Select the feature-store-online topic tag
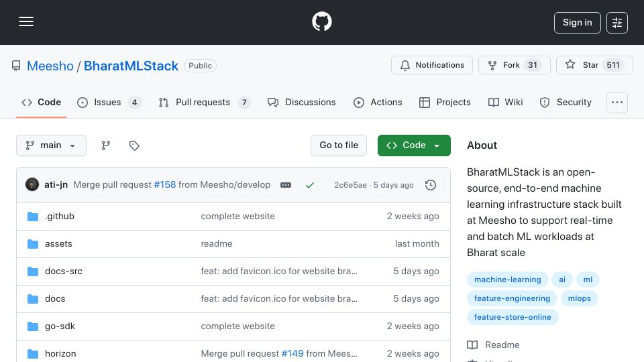 [513, 317]
